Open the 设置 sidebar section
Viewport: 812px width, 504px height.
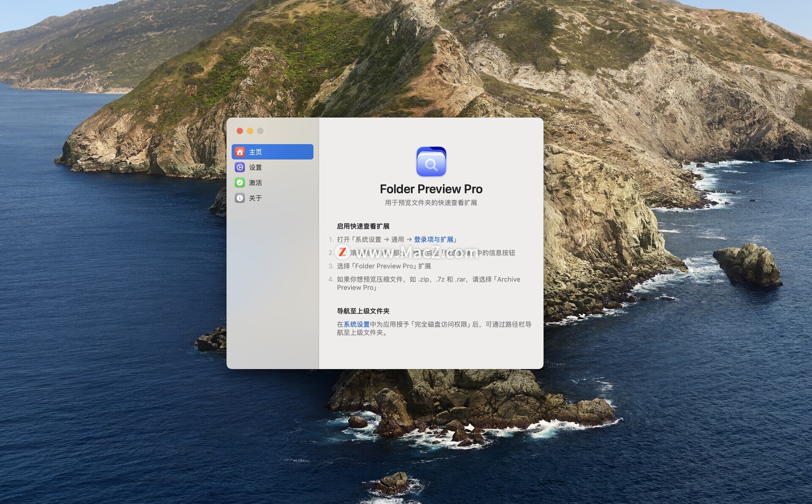(x=272, y=167)
